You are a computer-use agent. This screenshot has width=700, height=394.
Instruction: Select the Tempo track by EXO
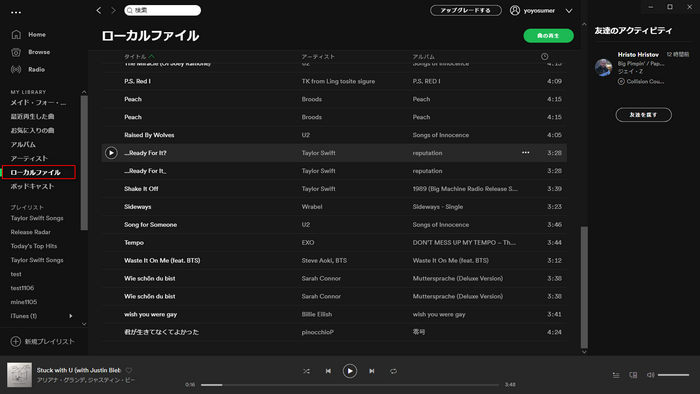point(334,242)
